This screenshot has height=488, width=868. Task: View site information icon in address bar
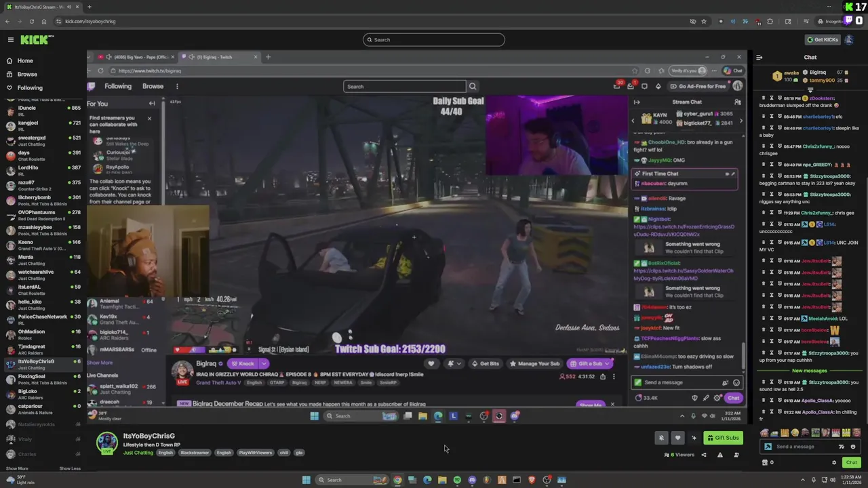click(59, 21)
